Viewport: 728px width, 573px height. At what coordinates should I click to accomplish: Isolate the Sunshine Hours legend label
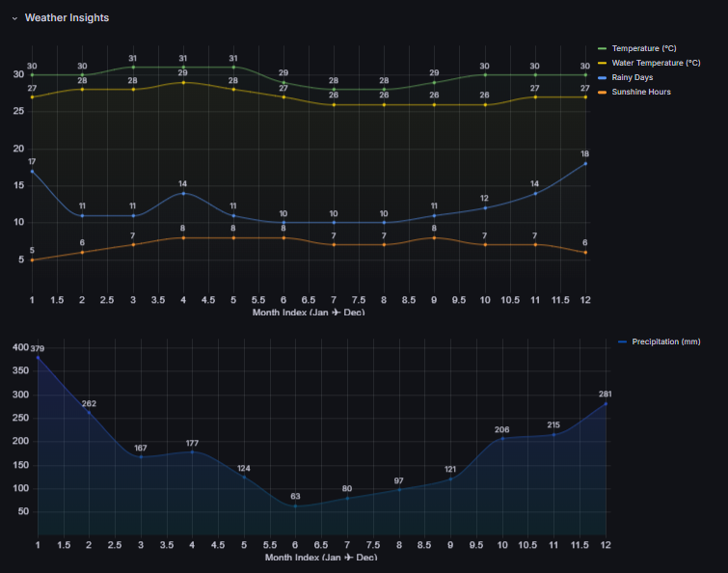(x=640, y=92)
